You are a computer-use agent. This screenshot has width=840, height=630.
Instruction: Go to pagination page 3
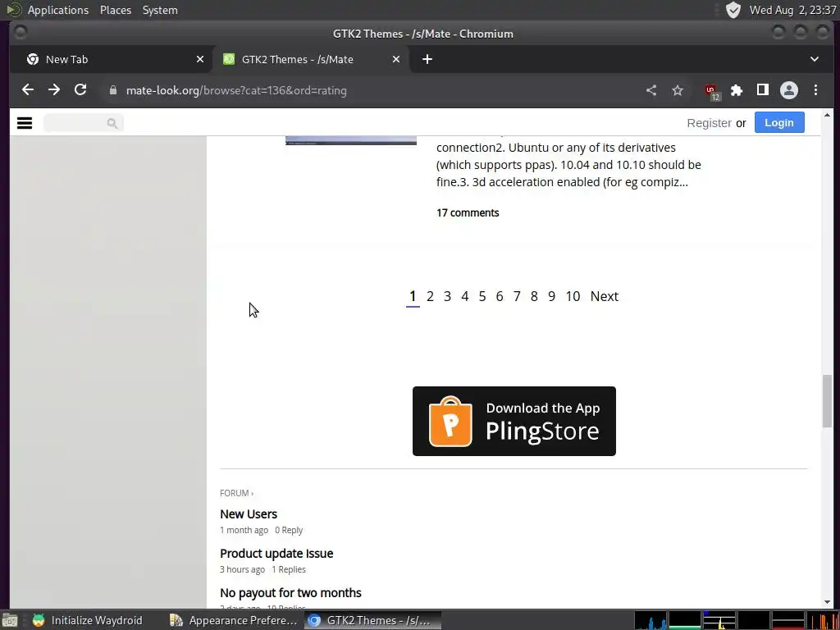(447, 296)
